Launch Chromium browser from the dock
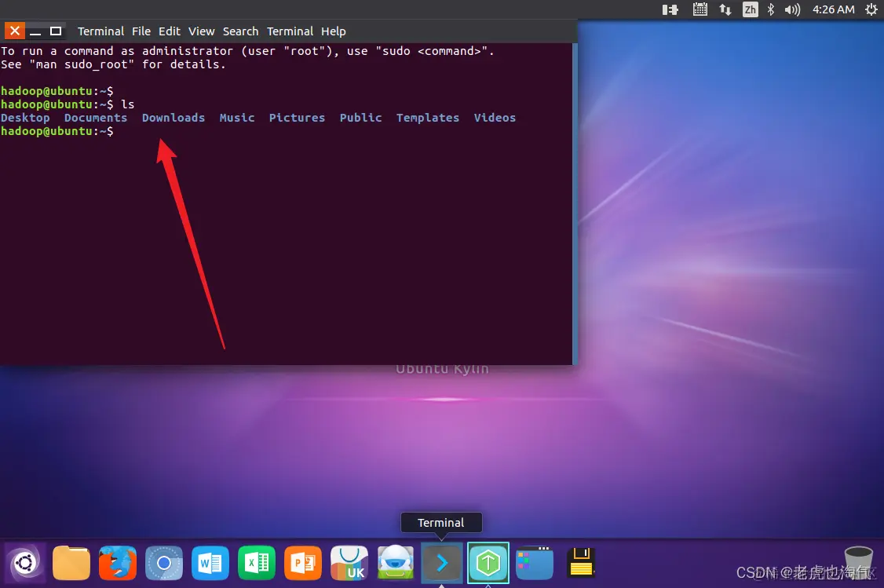The image size is (884, 588). (164, 563)
